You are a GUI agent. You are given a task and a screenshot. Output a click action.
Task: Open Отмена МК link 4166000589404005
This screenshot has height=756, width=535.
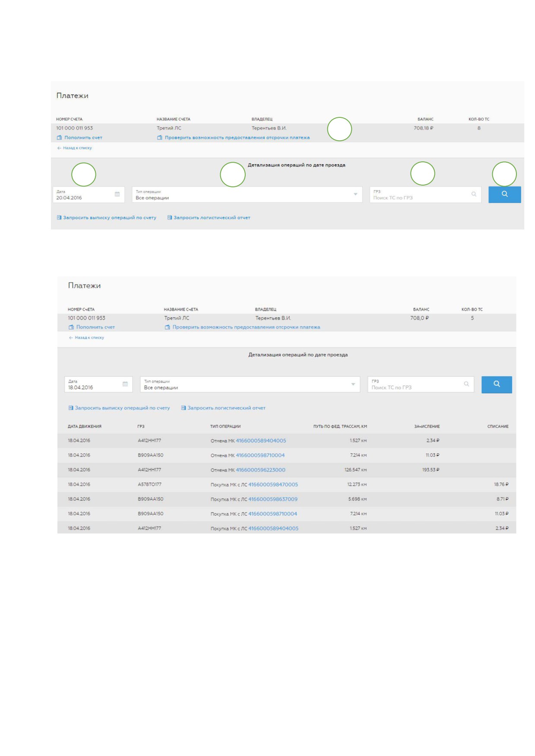(261, 441)
